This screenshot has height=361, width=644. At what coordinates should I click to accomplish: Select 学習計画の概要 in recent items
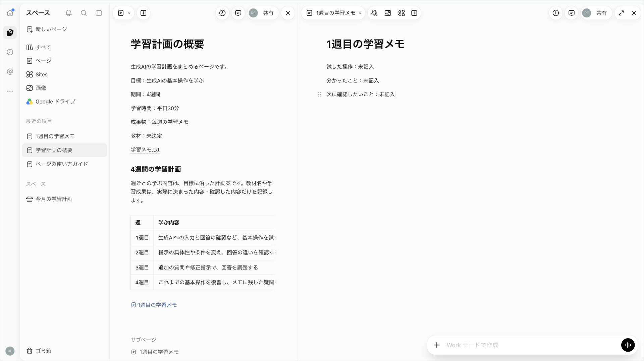click(x=64, y=150)
